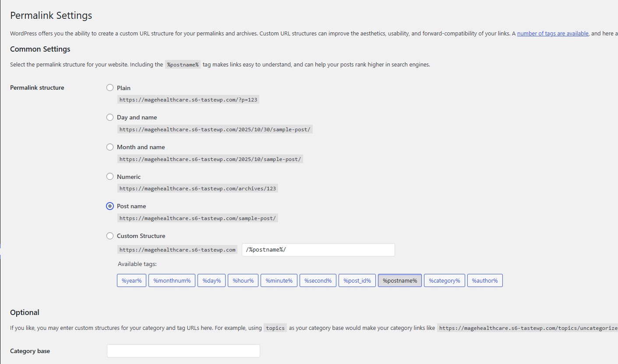Choose the Day and name permalink option
Image resolution: width=618 pixels, height=364 pixels.
[x=110, y=117]
